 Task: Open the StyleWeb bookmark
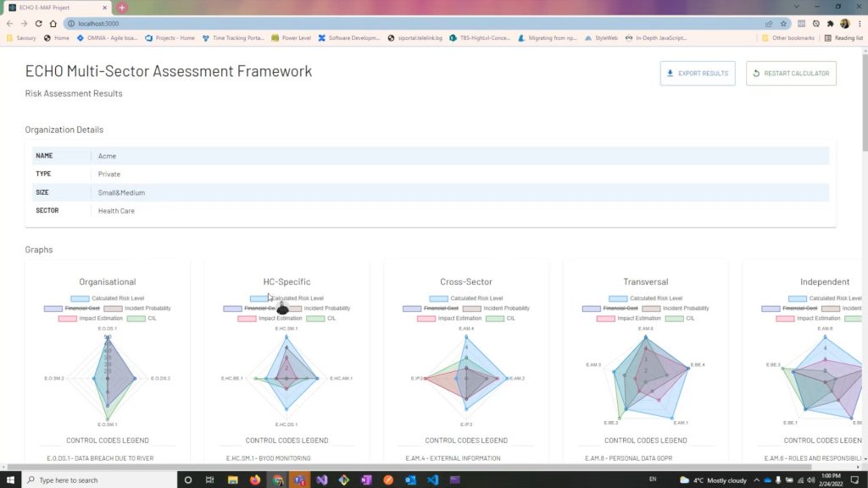tap(601, 38)
